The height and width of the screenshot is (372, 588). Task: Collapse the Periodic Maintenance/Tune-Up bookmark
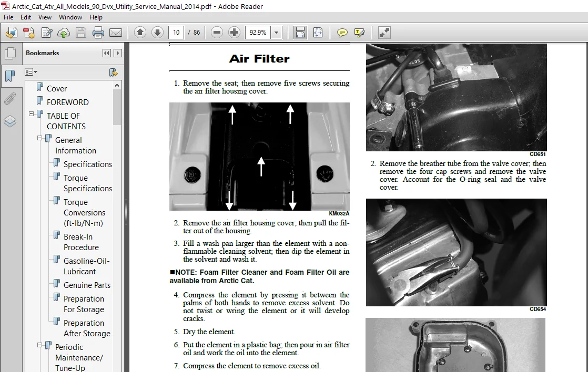(x=39, y=345)
